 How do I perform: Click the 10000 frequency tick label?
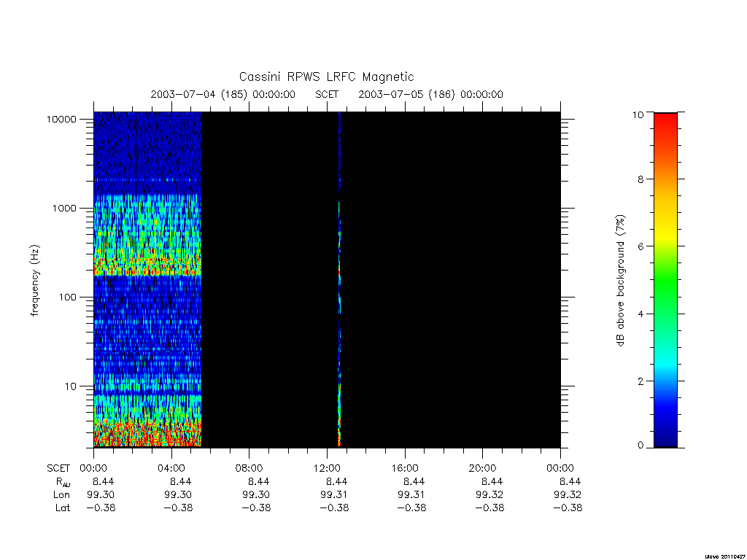pos(61,119)
